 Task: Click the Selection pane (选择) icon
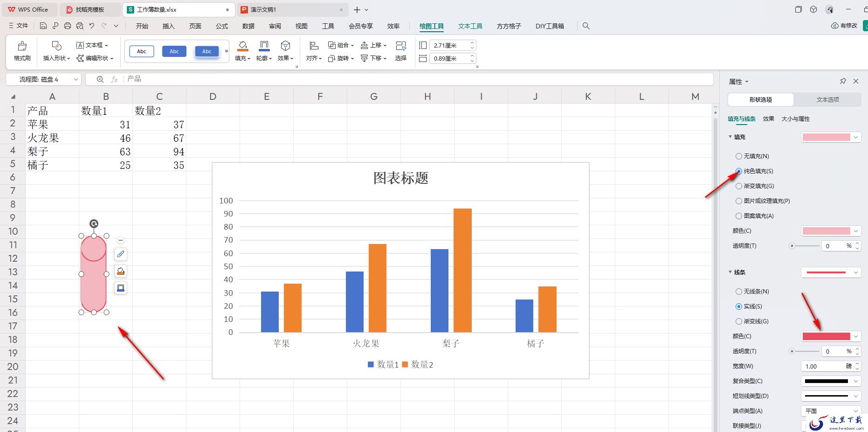pyautogui.click(x=400, y=46)
